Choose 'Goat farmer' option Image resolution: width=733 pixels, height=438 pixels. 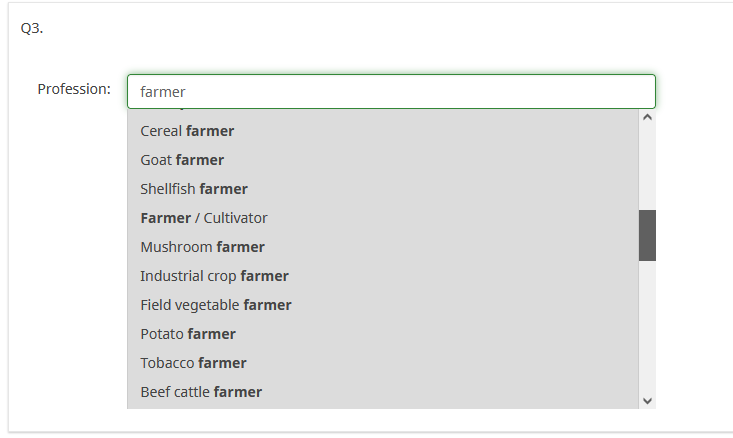coord(182,160)
